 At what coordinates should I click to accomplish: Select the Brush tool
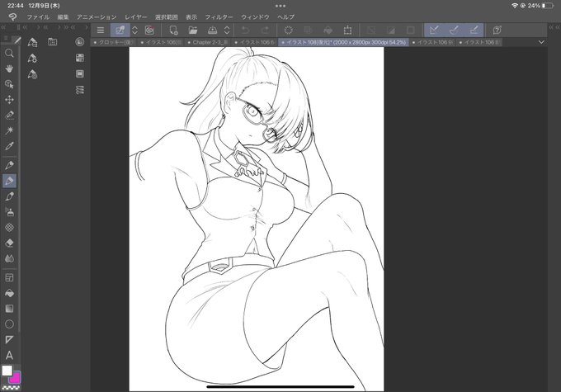tap(9, 196)
